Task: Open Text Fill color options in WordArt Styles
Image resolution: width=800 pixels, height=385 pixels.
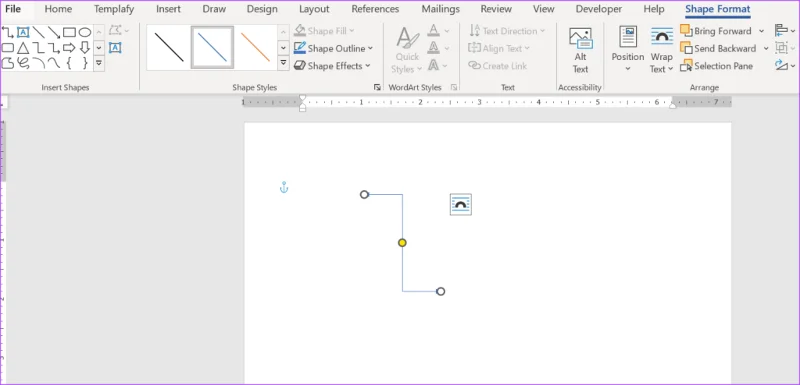Action: point(438,31)
